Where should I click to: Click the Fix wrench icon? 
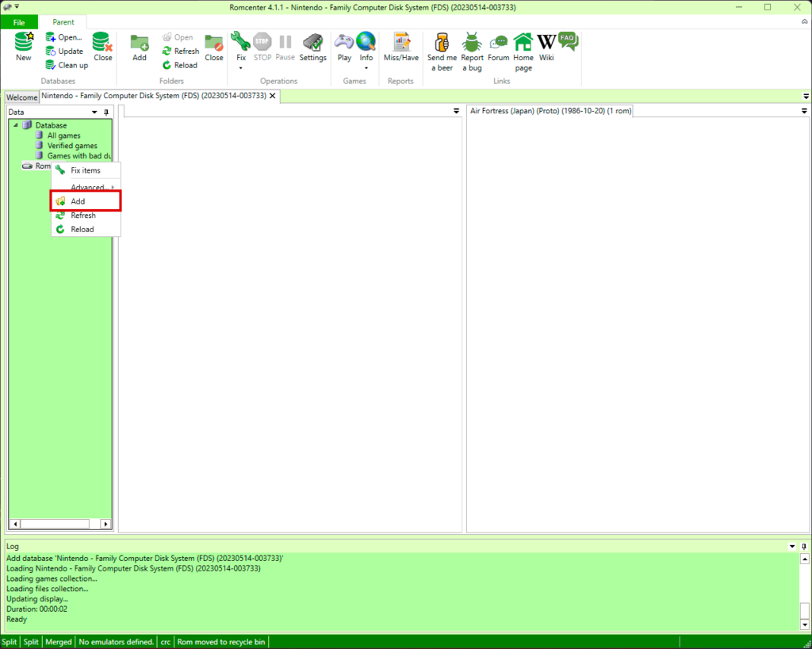click(x=241, y=41)
